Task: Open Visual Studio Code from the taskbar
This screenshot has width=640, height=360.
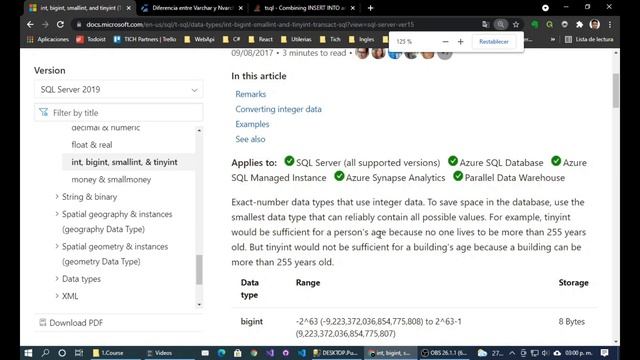Action: click(x=302, y=353)
